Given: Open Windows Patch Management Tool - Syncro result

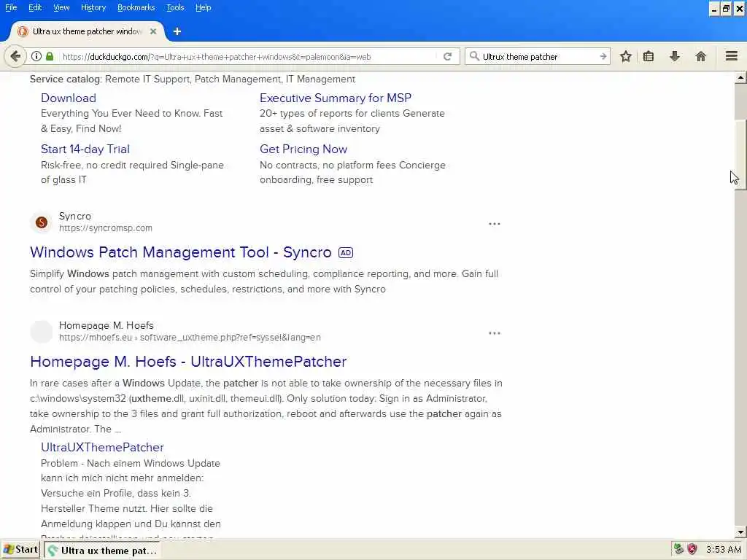Looking at the screenshot, I should tap(181, 252).
